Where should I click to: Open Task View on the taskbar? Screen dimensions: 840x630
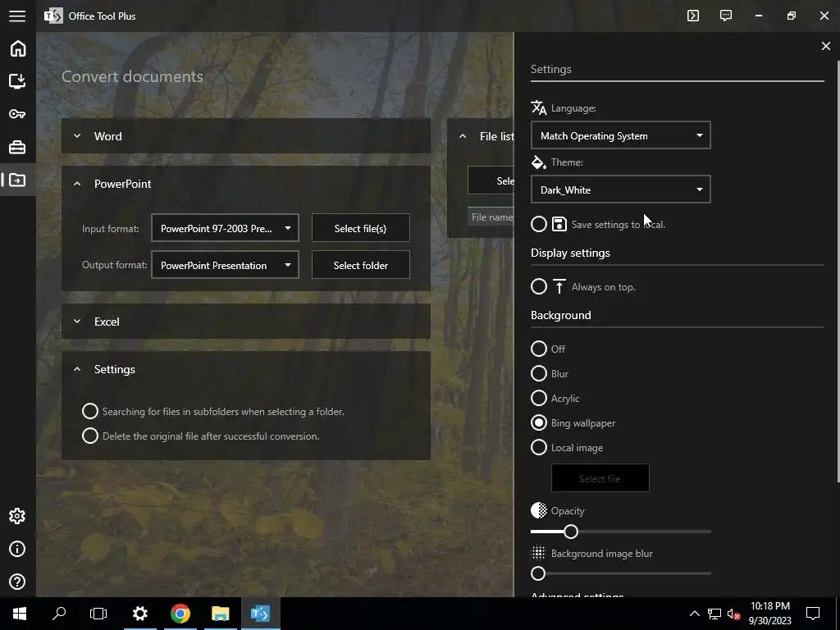98,614
